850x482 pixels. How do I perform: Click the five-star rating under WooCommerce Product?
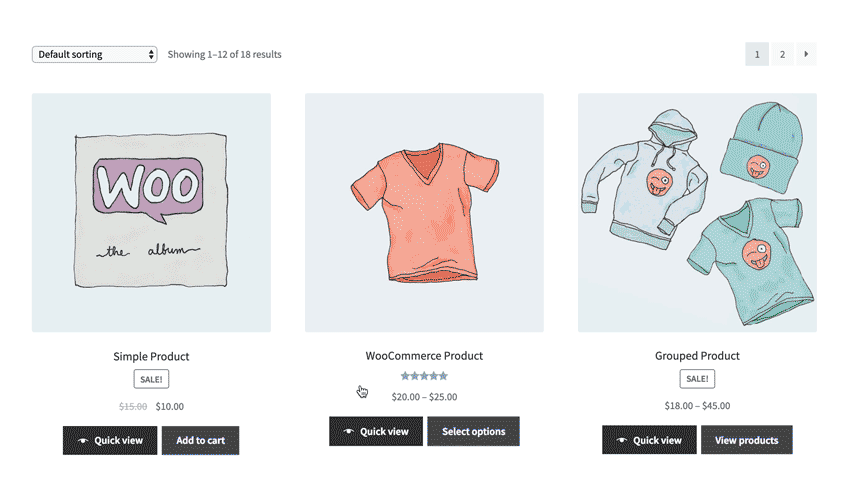click(x=424, y=376)
